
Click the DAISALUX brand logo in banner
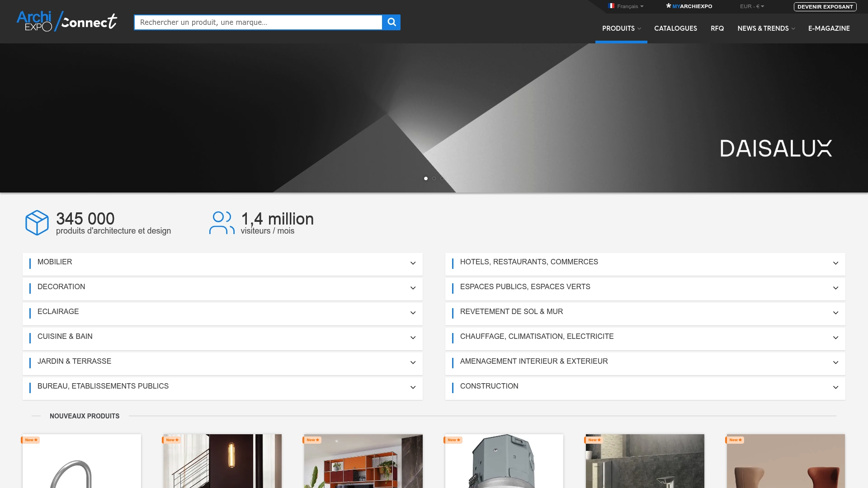(776, 148)
